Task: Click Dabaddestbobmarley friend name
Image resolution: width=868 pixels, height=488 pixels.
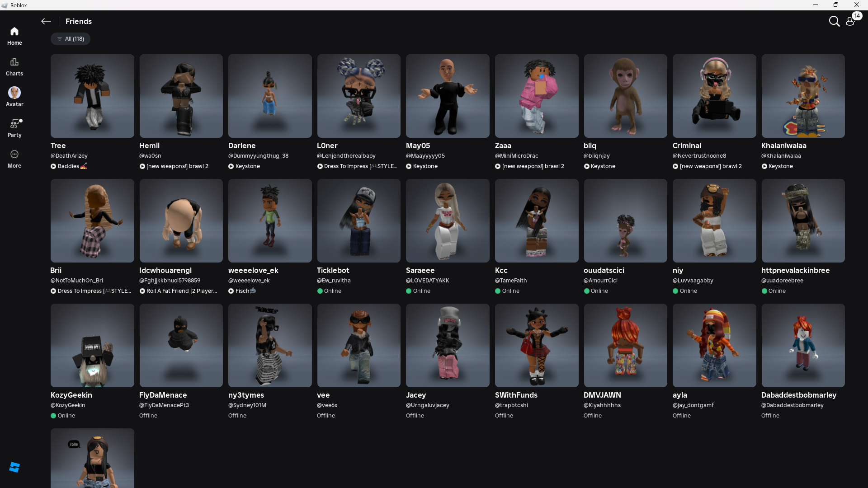Action: coord(798,395)
